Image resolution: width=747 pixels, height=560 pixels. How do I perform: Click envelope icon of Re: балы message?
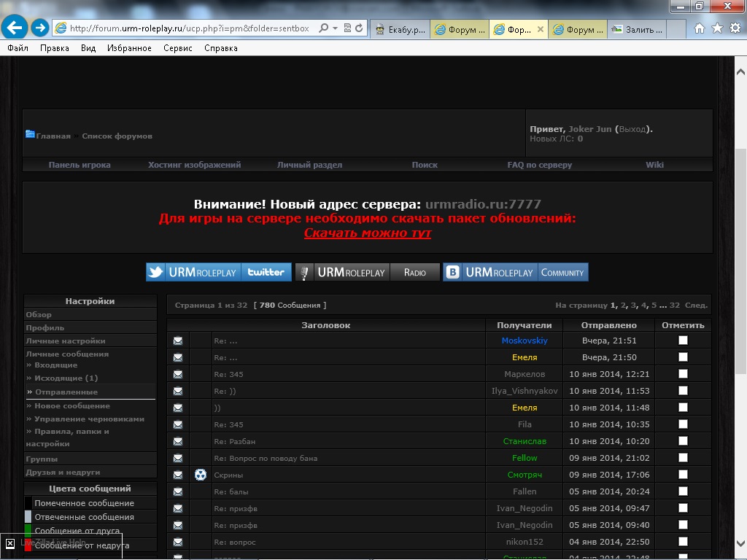pos(178,491)
